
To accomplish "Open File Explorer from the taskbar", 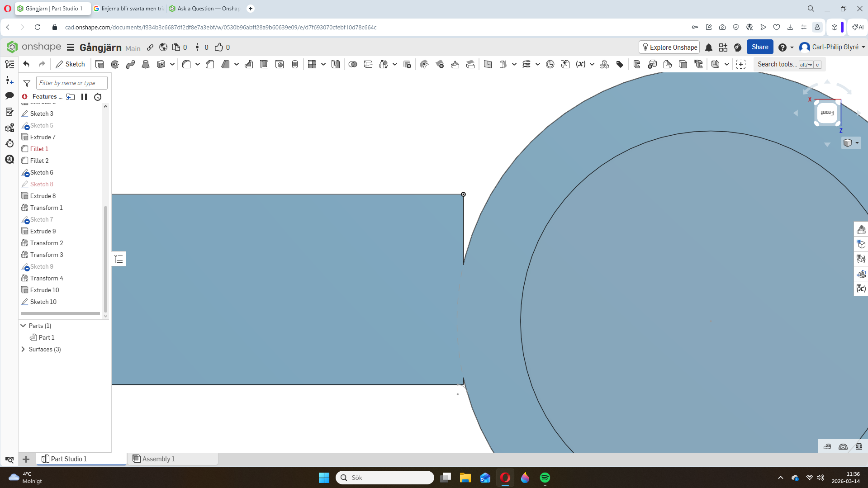I will [x=465, y=478].
